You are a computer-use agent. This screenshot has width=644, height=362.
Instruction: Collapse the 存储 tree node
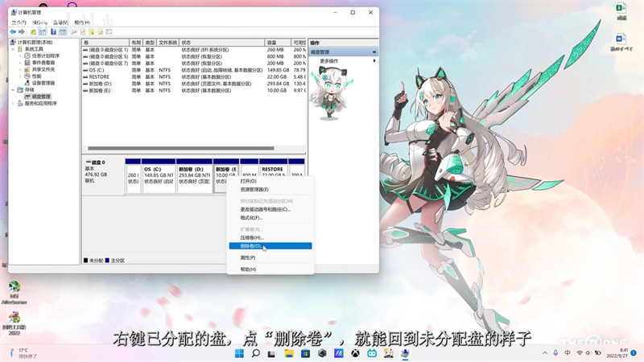(x=13, y=89)
